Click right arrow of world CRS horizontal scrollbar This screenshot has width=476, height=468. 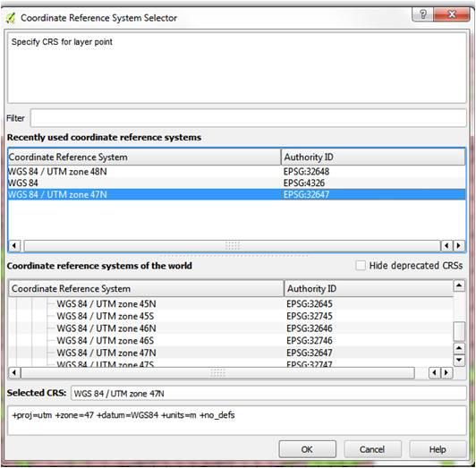coord(446,372)
